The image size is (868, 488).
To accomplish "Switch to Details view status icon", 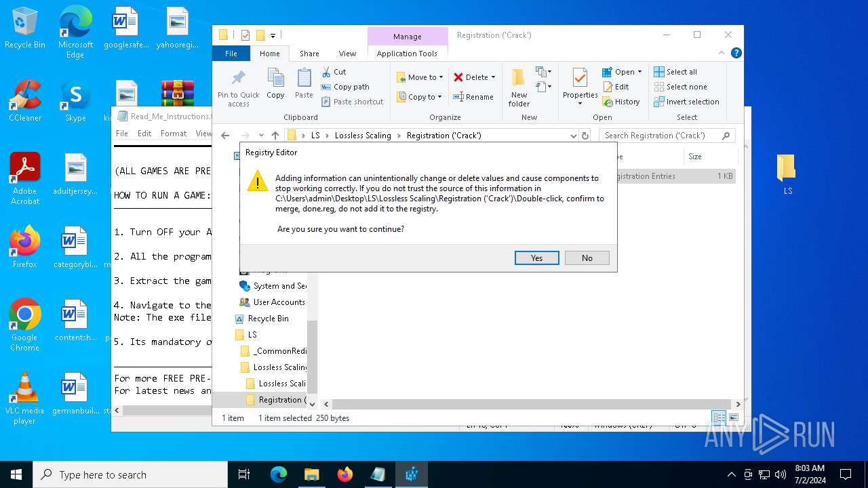I will [x=719, y=418].
